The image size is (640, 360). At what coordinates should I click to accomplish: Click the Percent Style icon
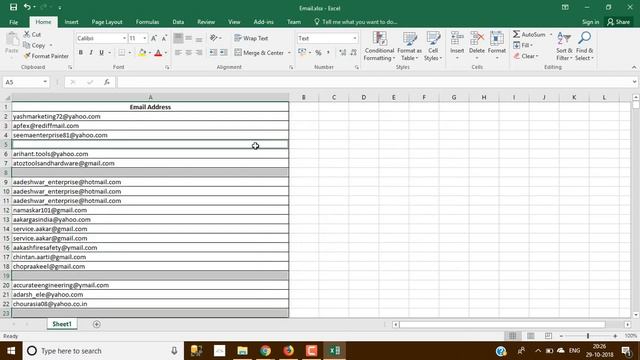(x=318, y=53)
